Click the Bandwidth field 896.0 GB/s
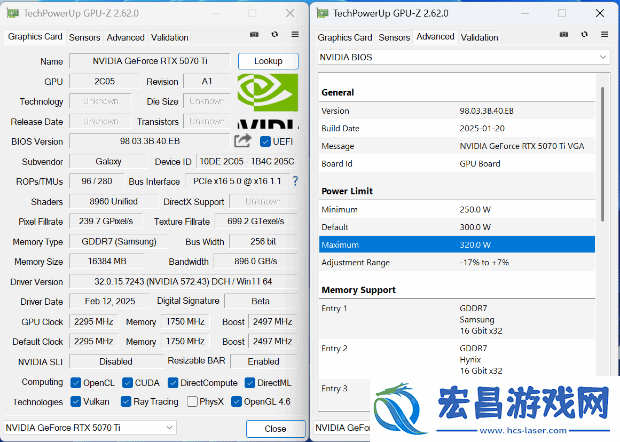The width and height of the screenshot is (620, 442). click(255, 261)
